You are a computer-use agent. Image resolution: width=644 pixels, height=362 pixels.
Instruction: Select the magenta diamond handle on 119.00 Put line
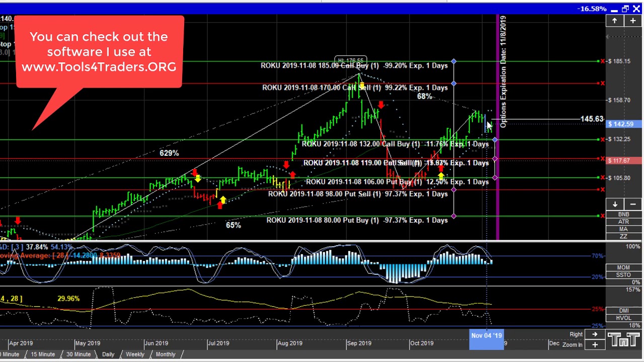click(495, 159)
